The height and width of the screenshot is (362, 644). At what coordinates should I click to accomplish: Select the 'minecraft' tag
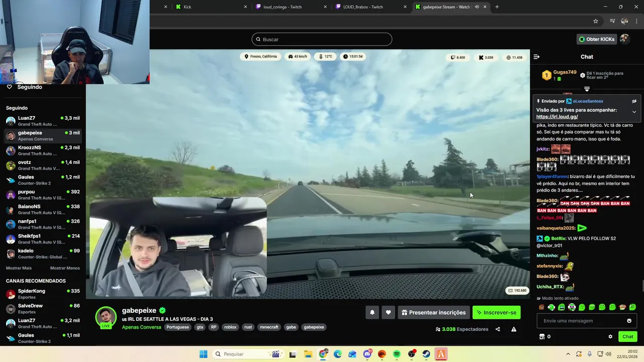(269, 327)
